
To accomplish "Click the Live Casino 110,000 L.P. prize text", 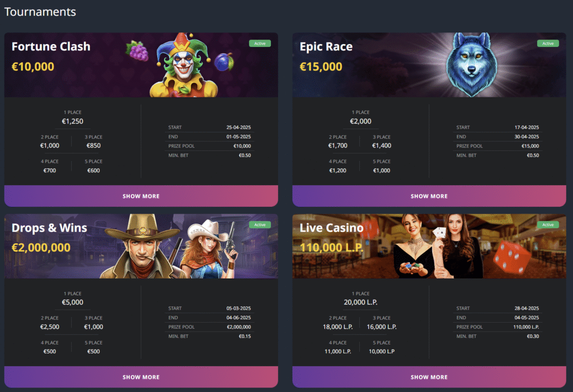I will tap(331, 248).
